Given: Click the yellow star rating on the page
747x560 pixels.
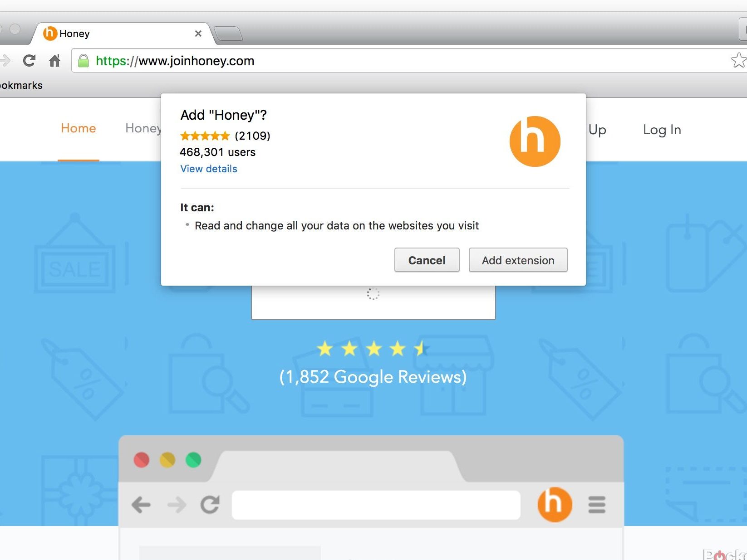Looking at the screenshot, I should (x=373, y=349).
